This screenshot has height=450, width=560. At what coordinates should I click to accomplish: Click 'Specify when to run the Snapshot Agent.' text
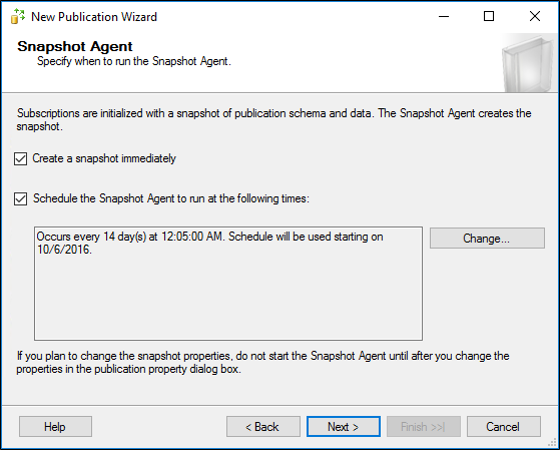click(x=134, y=61)
